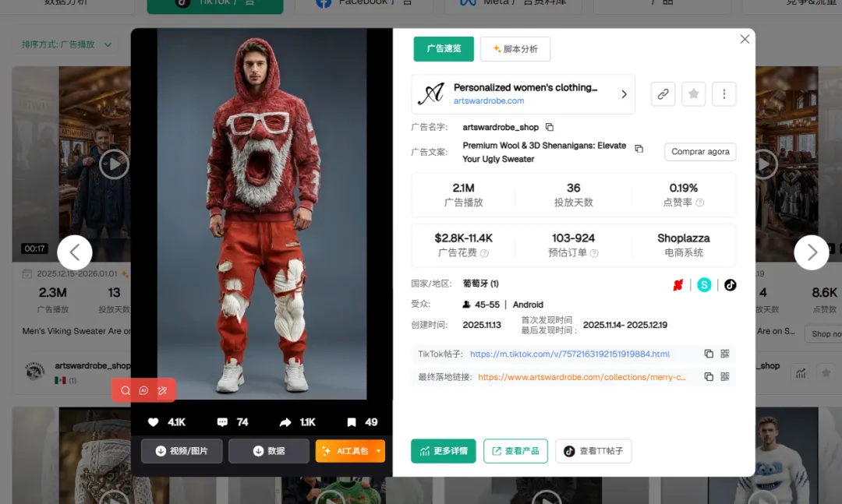Open the artswardrobe.com link
The width and height of the screenshot is (842, 504).
point(489,101)
